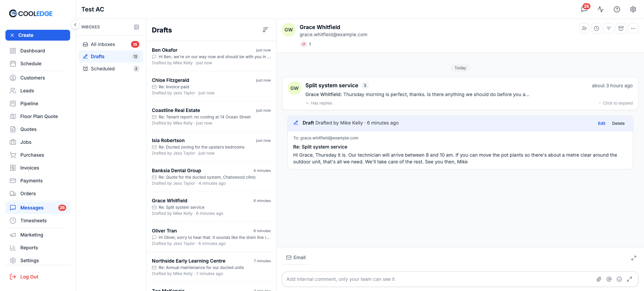Open the Coastline Real Estate draft
Screen dimensions: 644x291
click(211, 116)
